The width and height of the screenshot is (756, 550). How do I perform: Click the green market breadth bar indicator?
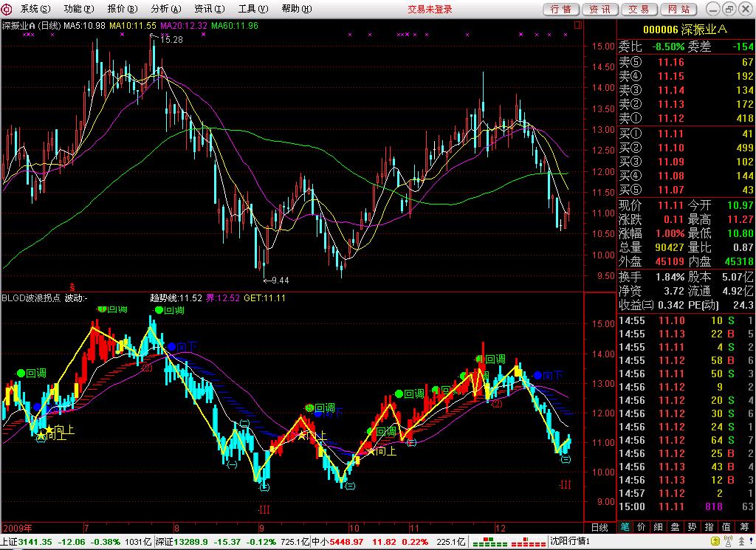pos(490,543)
